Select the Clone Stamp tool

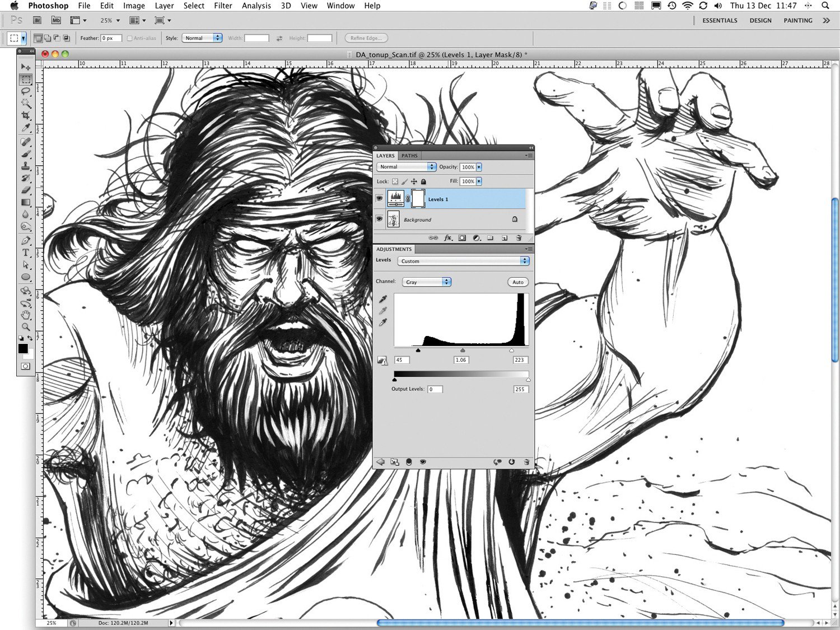[25, 166]
